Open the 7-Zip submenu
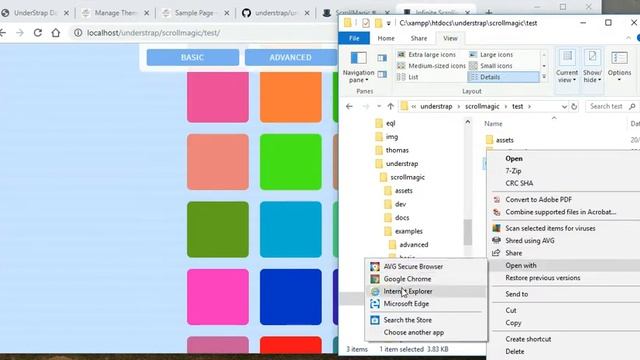This screenshot has height=360, width=640. click(x=513, y=171)
